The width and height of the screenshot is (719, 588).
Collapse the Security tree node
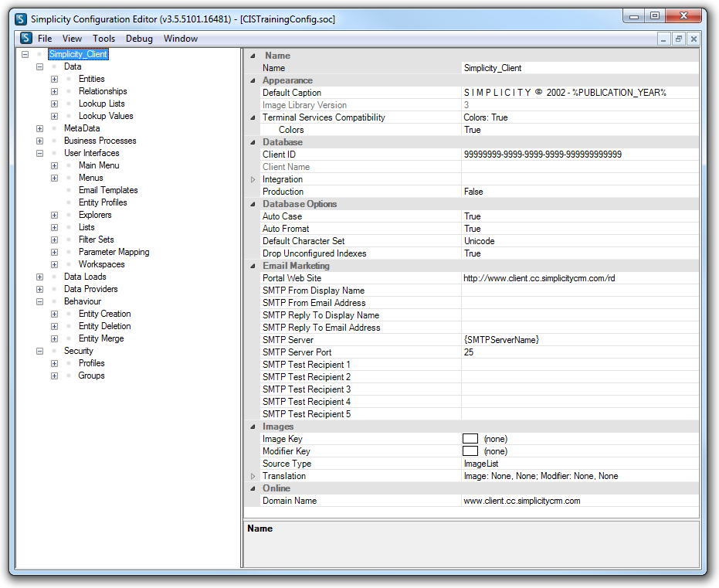click(x=40, y=352)
